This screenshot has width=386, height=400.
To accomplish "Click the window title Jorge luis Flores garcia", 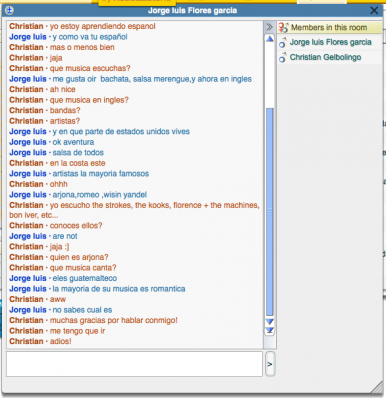I will coord(192,11).
